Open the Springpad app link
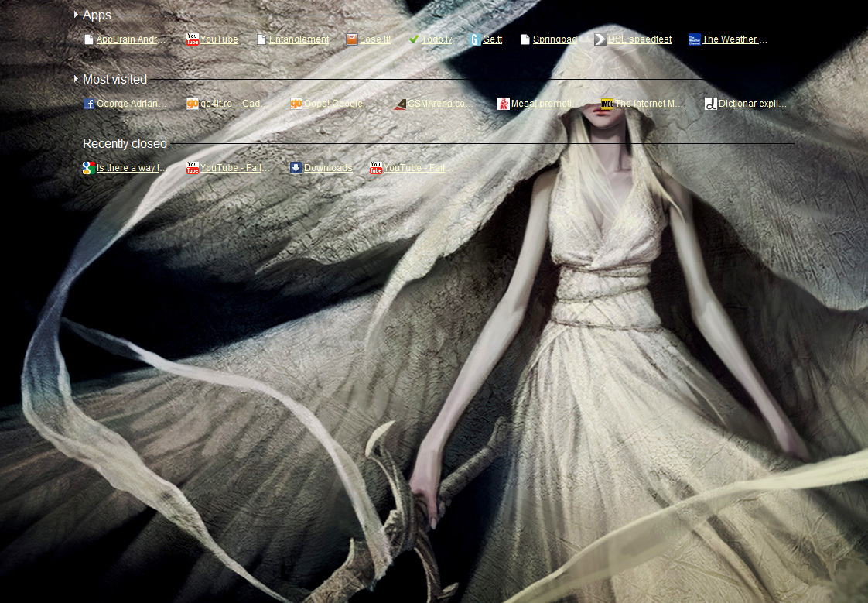Image resolution: width=868 pixels, height=603 pixels. tap(555, 39)
